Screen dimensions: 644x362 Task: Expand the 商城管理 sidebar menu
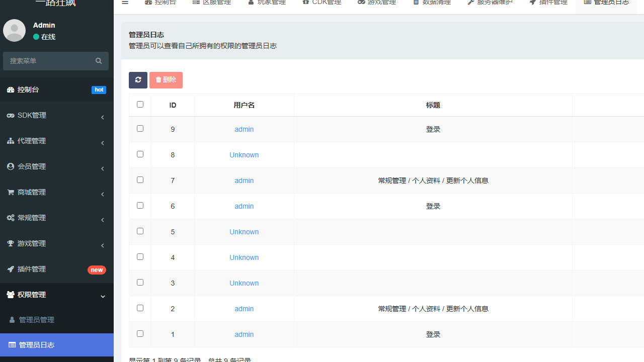pyautogui.click(x=57, y=192)
